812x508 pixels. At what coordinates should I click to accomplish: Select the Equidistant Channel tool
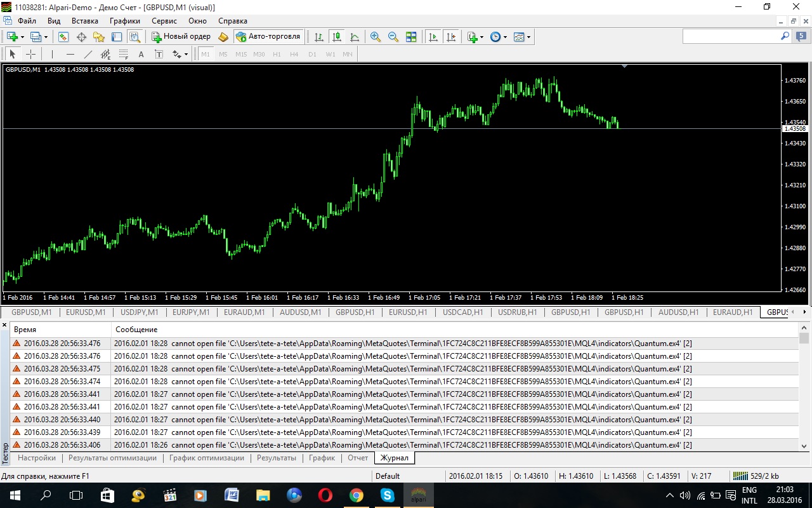point(106,54)
